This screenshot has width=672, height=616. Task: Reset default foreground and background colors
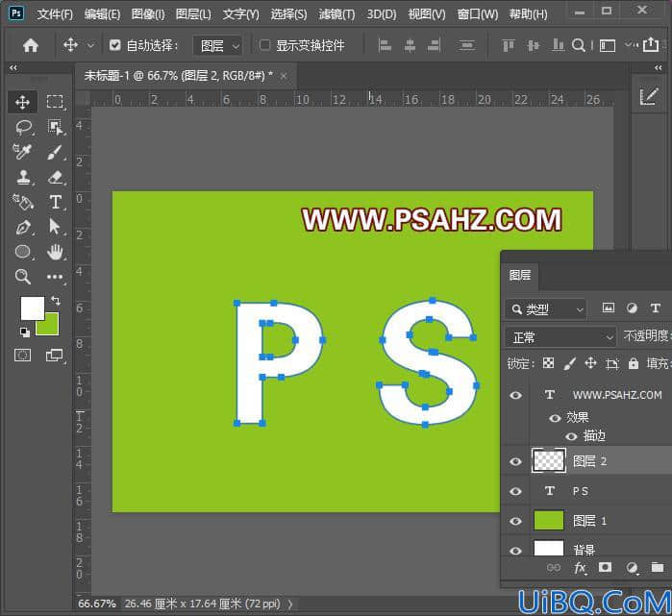[24, 332]
